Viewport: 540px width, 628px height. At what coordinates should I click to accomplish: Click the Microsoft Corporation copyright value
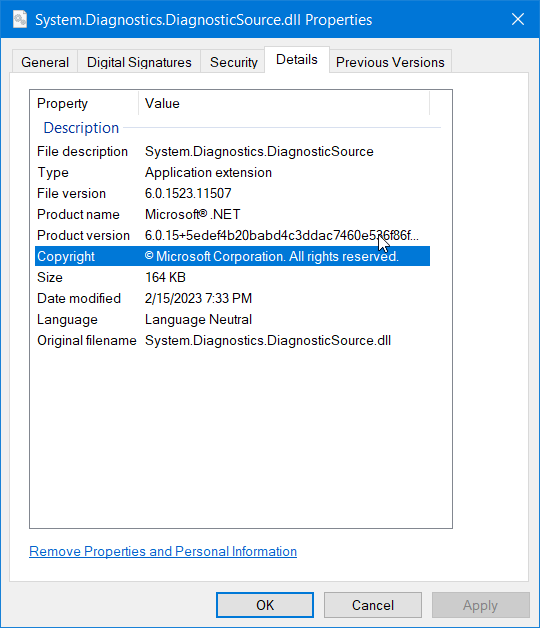point(272,256)
